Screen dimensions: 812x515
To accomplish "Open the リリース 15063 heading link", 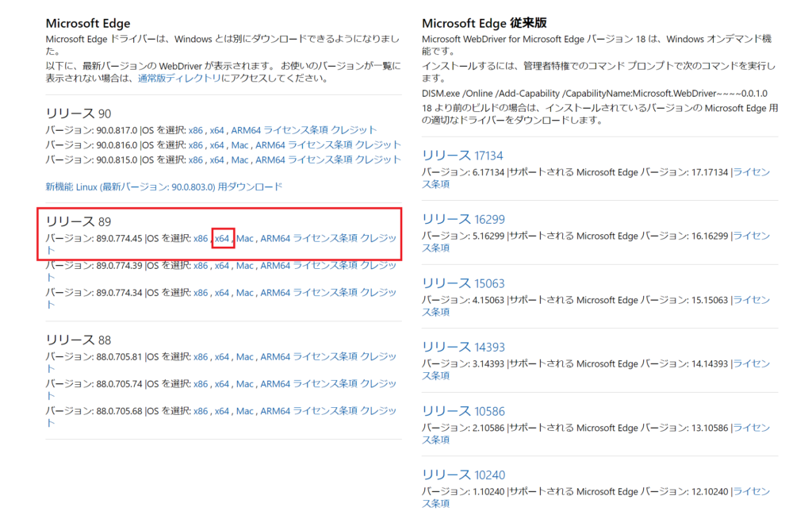I will [x=463, y=283].
